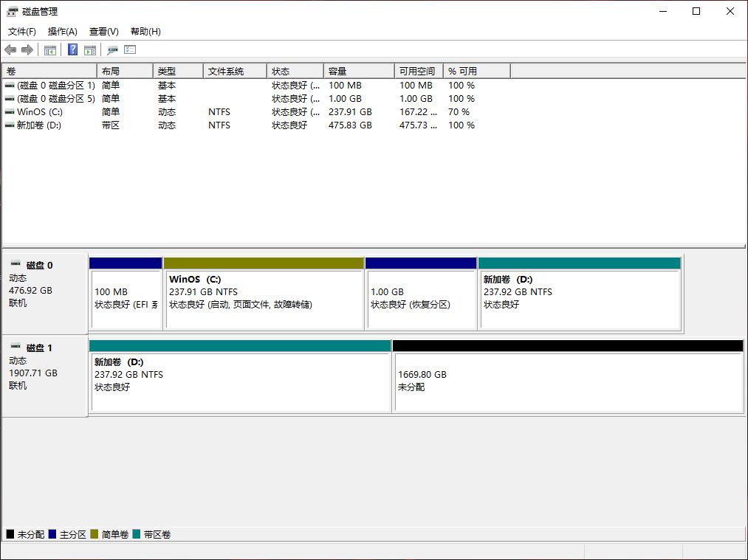Viewport: 748px width, 560px height.
Task: Click the Forward arrow toolbar icon
Action: coord(27,49)
